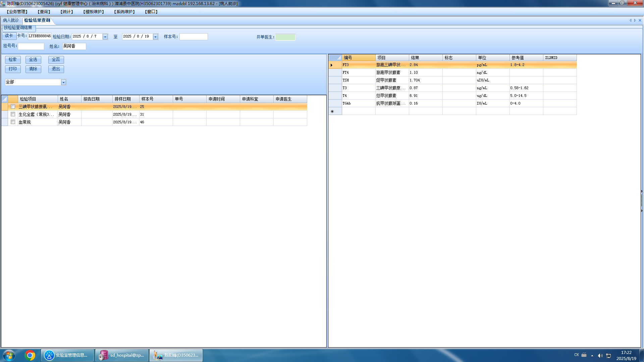The image size is (644, 362).
Task: Open the end date picker dropdown
Action: coord(155,37)
